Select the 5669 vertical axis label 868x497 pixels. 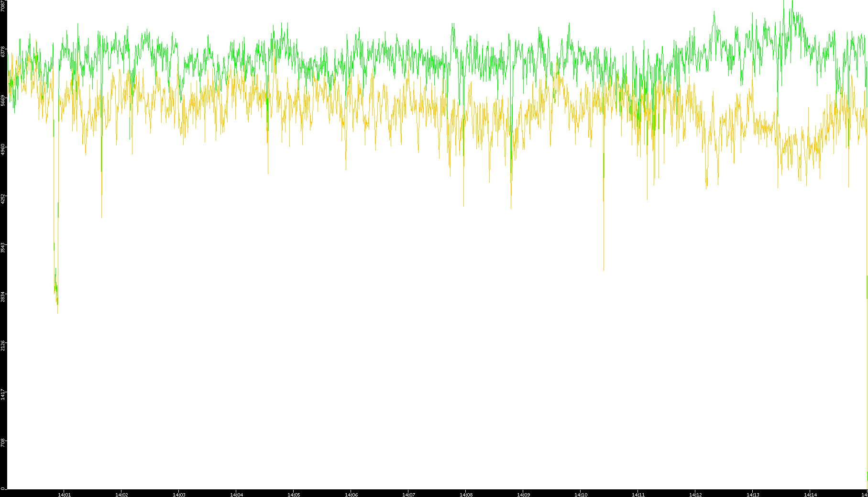(x=3, y=100)
